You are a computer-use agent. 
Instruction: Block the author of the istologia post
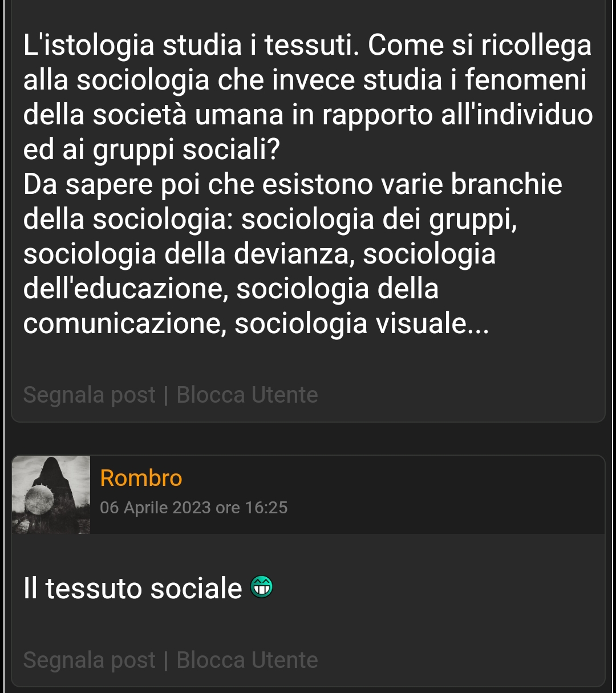247,395
